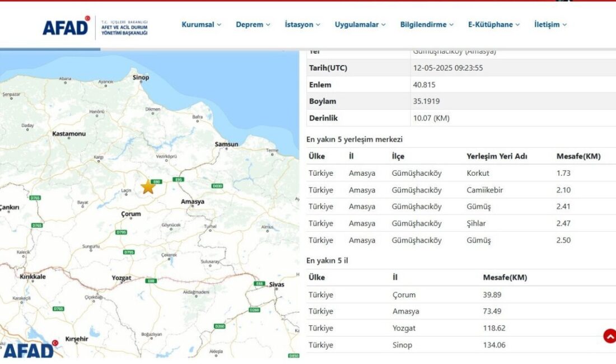Screen dimensions: 616x364
Task: Click the E80 road shield near the epicenter
Action: (156, 181)
